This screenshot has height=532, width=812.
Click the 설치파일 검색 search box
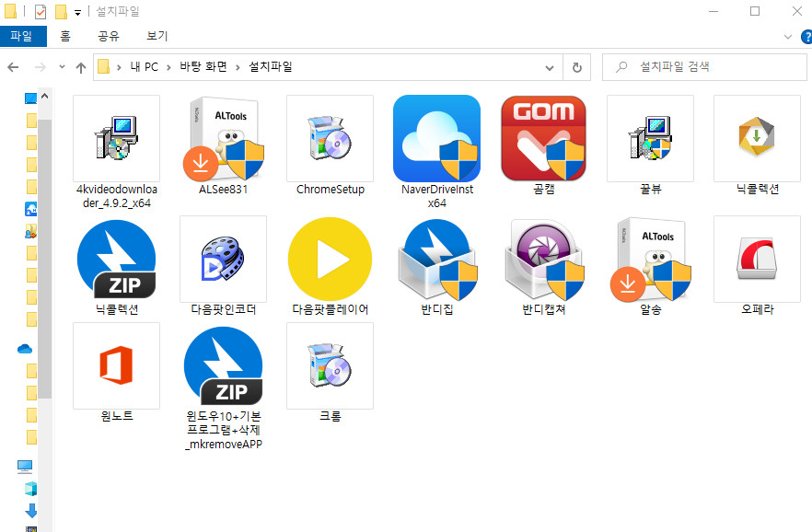click(704, 67)
